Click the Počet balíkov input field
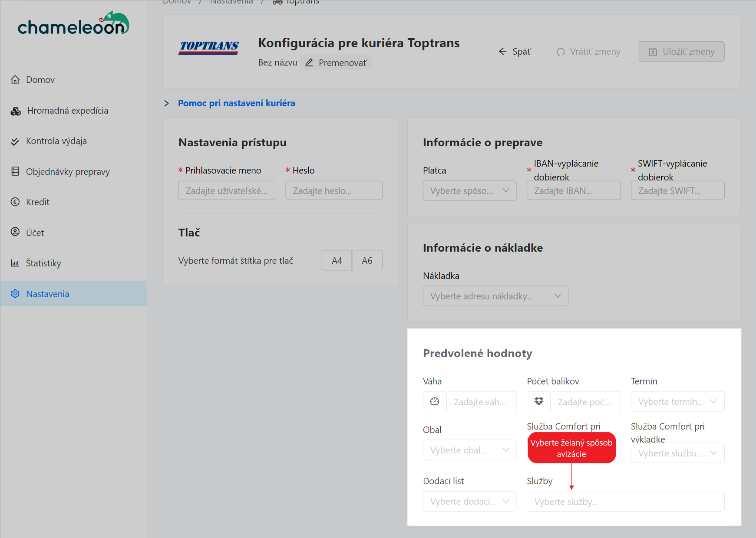Viewport: 756px width, 538px height. pos(585,401)
